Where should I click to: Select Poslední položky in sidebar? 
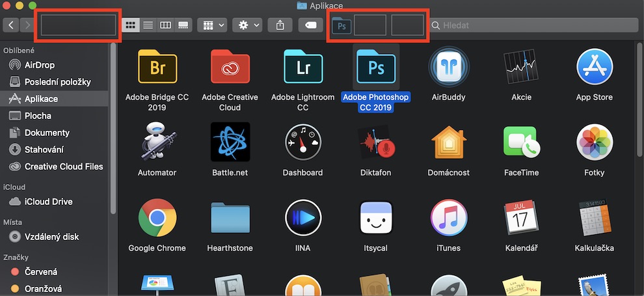pos(54,82)
